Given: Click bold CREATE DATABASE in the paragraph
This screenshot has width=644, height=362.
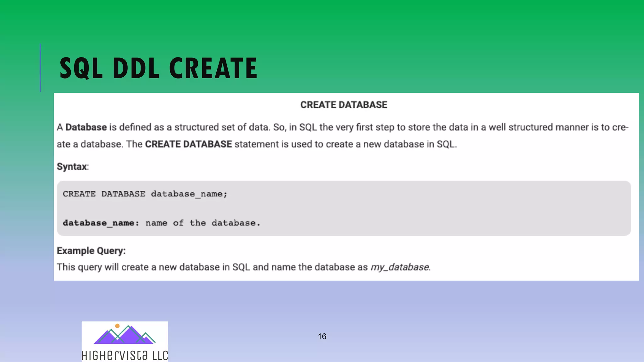Looking at the screenshot, I should tap(188, 144).
